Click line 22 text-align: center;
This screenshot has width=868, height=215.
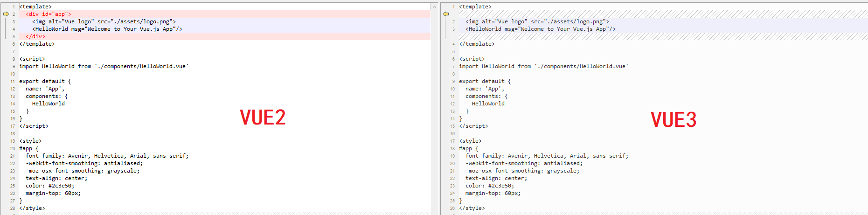tap(496, 178)
